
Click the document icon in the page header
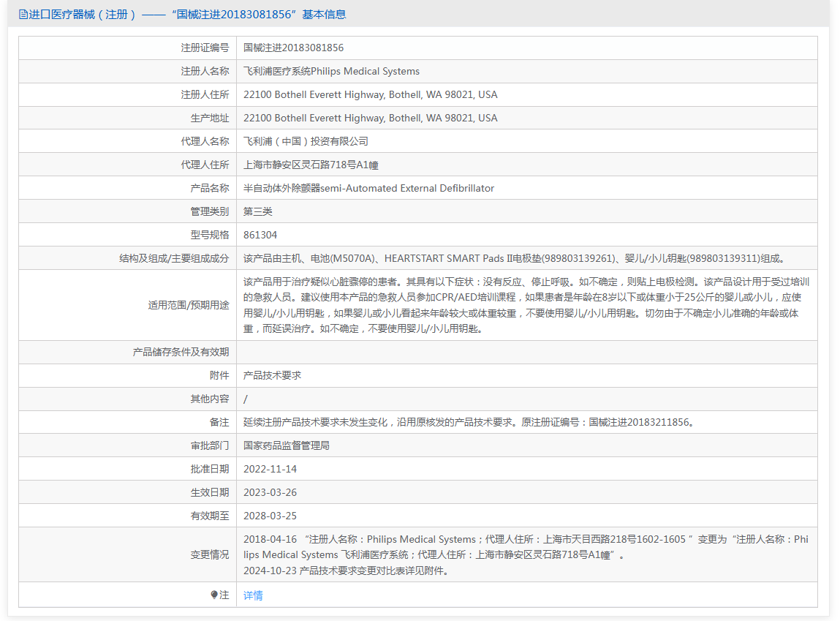click(23, 14)
